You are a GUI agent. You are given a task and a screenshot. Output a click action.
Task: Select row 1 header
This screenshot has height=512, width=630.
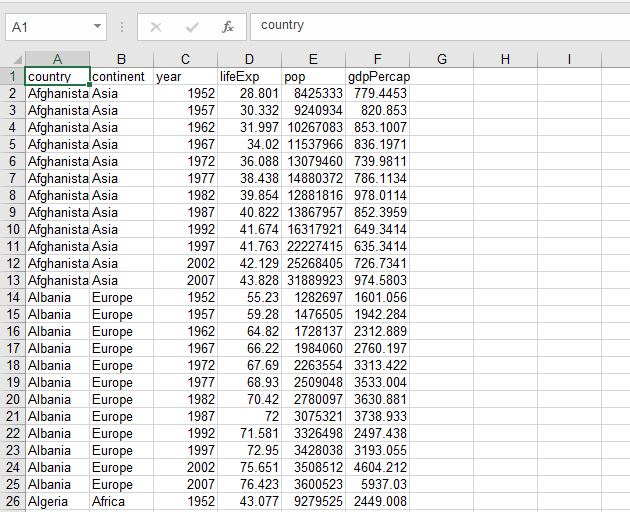(12, 76)
